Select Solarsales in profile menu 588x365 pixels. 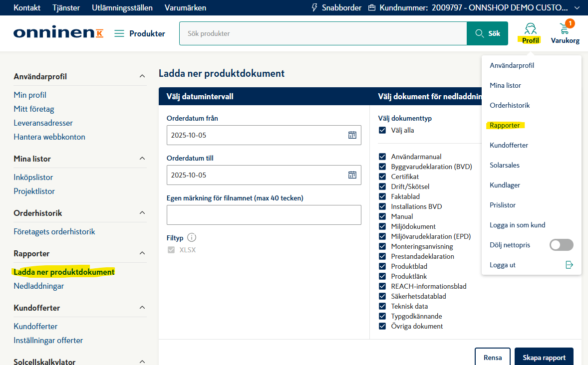[505, 165]
